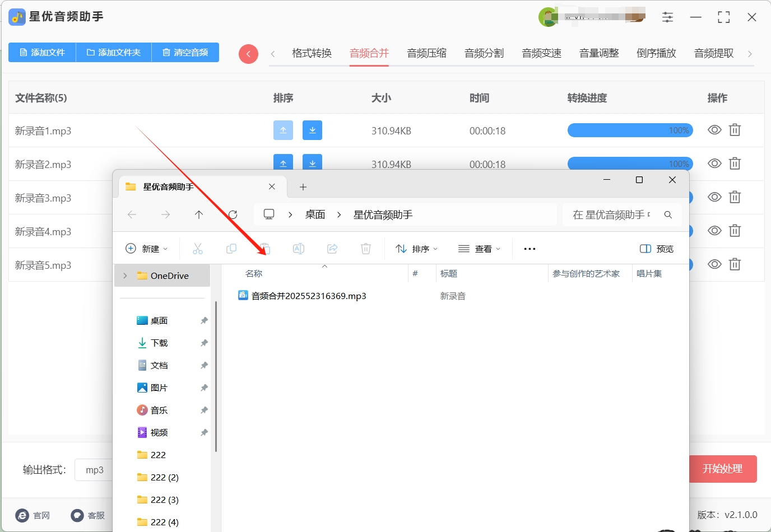Click the cut scissors icon in Explorer
Screen dimensions: 771x532
pos(198,249)
